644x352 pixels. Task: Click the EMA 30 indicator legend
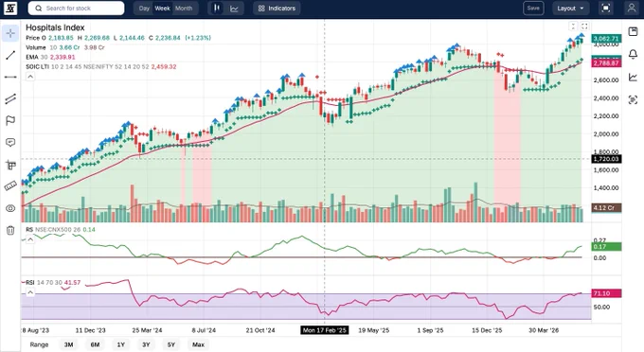pos(50,57)
